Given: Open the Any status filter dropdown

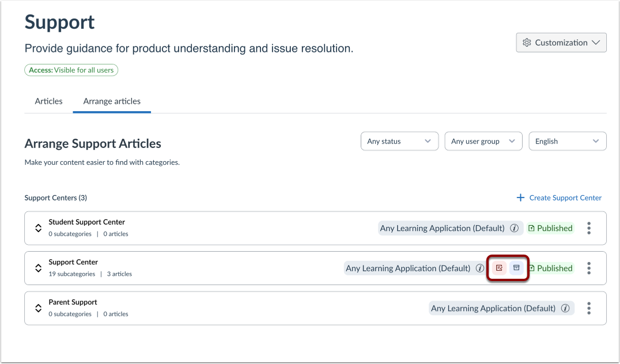Looking at the screenshot, I should click(x=399, y=141).
